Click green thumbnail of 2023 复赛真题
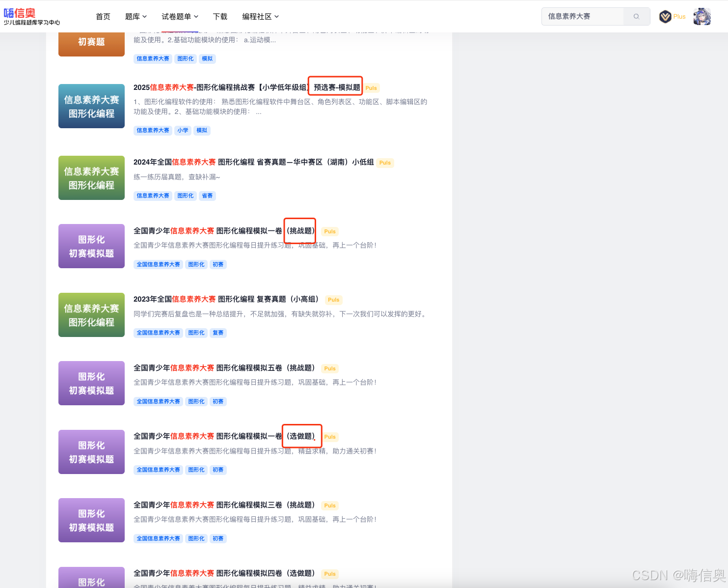Image resolution: width=728 pixels, height=588 pixels. click(x=91, y=315)
